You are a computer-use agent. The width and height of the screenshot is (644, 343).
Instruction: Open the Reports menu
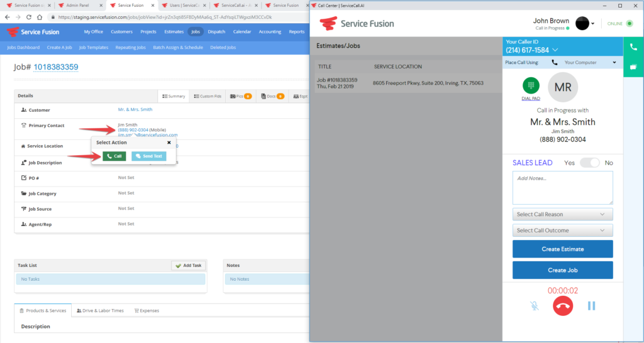(297, 31)
